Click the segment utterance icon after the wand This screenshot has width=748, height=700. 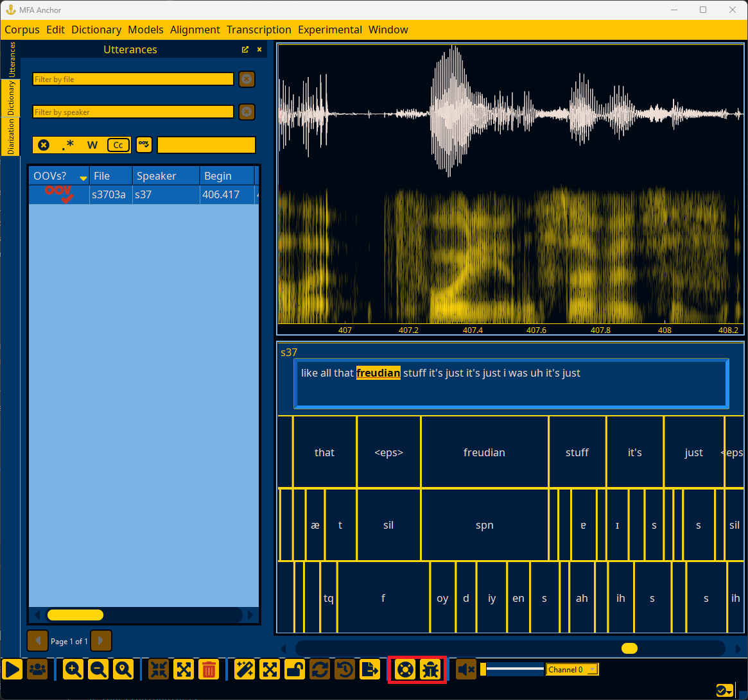(x=270, y=669)
